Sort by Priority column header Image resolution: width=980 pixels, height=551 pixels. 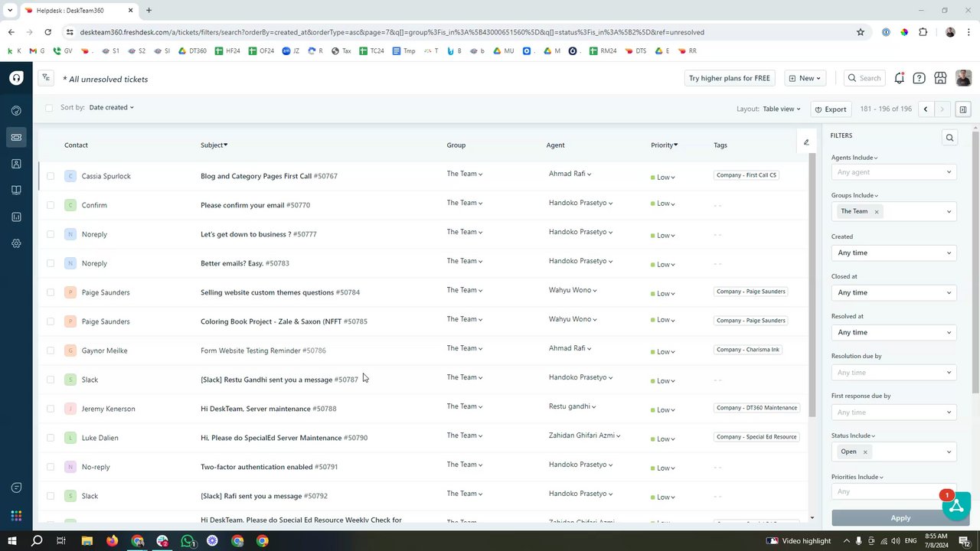click(664, 145)
